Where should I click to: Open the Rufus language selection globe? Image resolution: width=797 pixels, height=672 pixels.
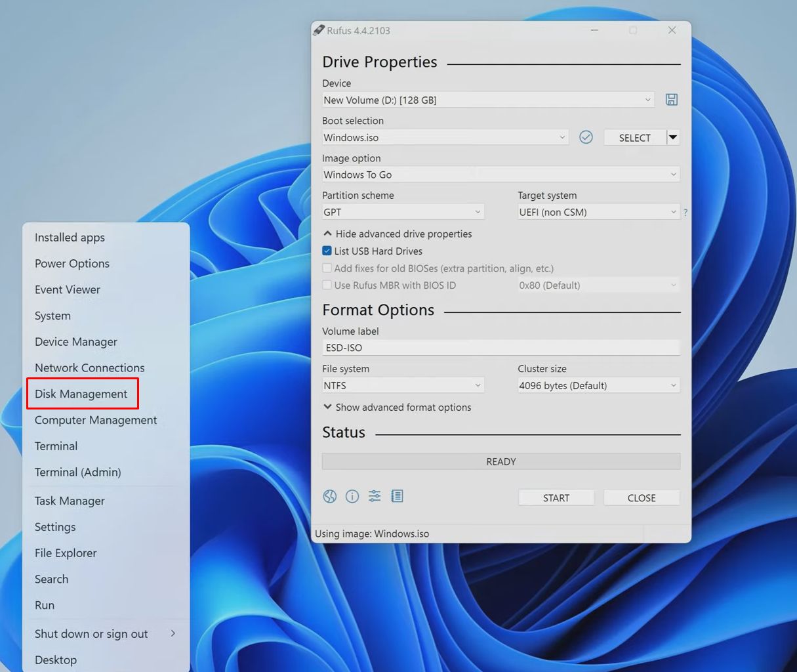[329, 496]
